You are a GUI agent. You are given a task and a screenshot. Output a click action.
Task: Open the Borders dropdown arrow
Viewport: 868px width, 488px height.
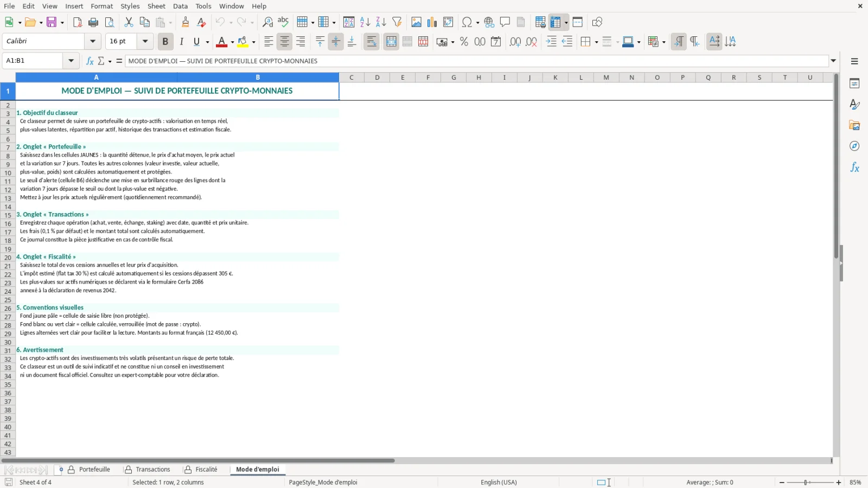click(x=596, y=42)
